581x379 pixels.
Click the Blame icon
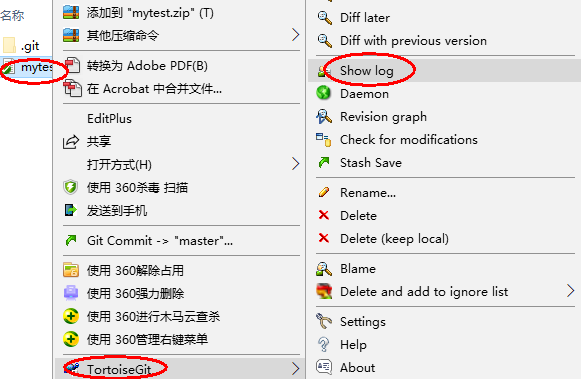[x=323, y=269]
